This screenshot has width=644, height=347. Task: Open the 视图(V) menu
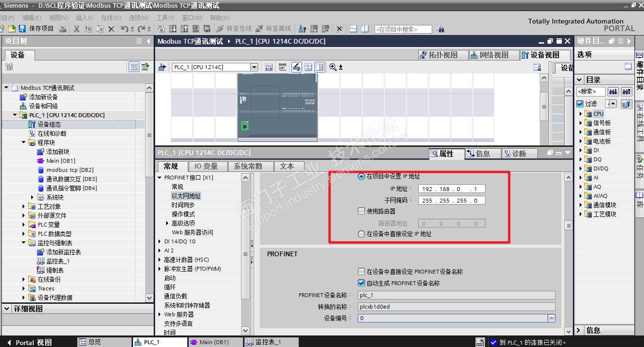(59, 17)
